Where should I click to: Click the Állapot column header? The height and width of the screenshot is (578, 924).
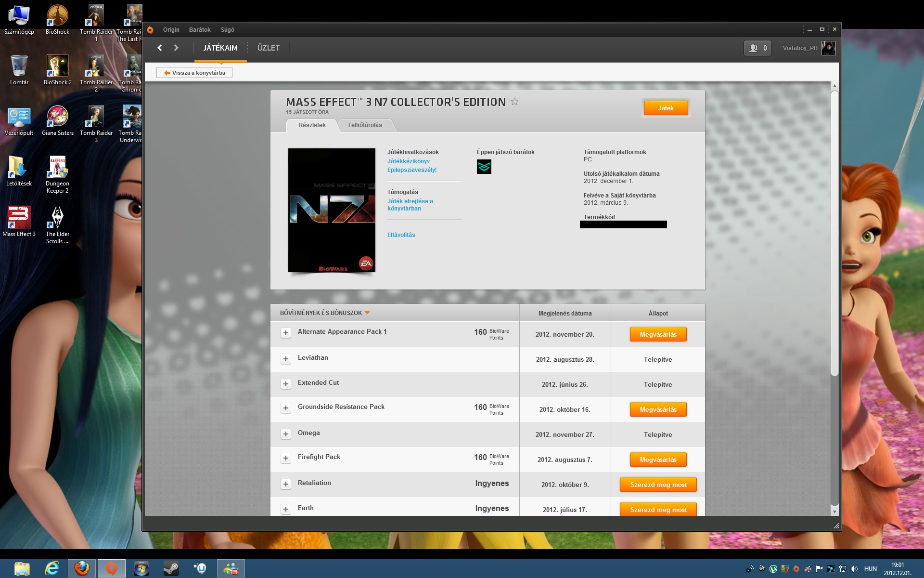(x=658, y=313)
